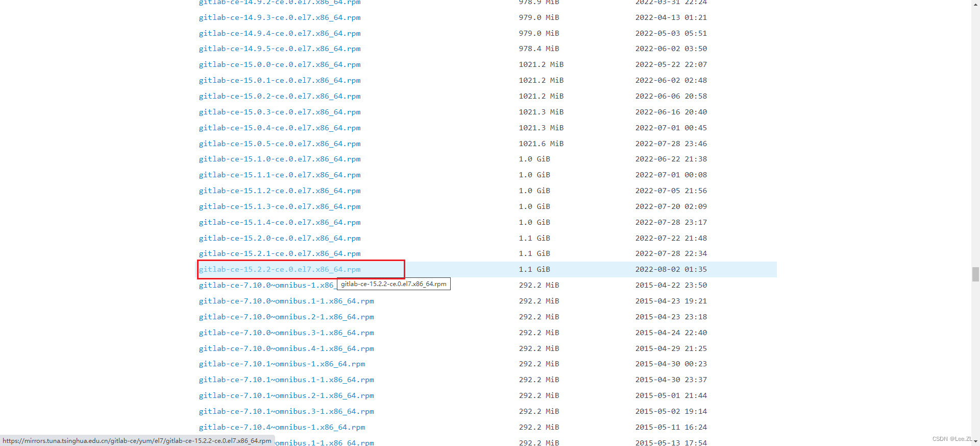
Task: Click the 1.1 GiB size for 15.2.2
Action: (534, 269)
